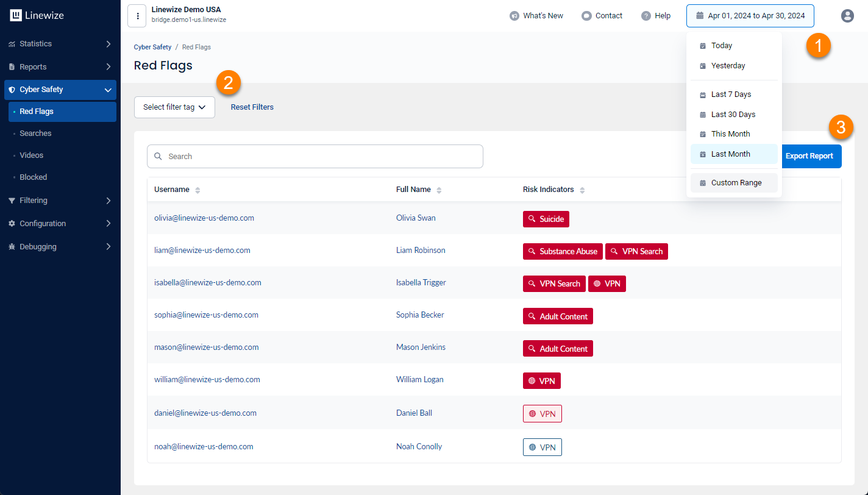Sort by Username column sort icon
Viewport: 868px width, 495px height.
click(x=197, y=190)
